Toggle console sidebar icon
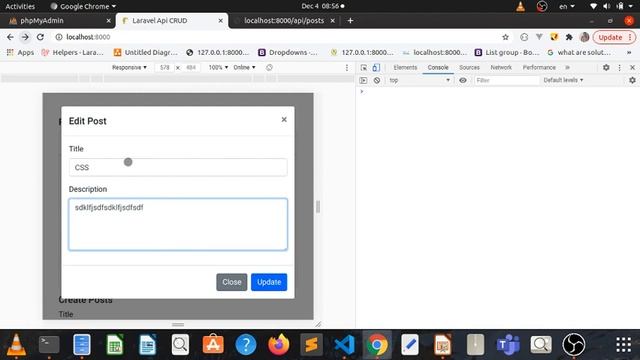 point(363,80)
